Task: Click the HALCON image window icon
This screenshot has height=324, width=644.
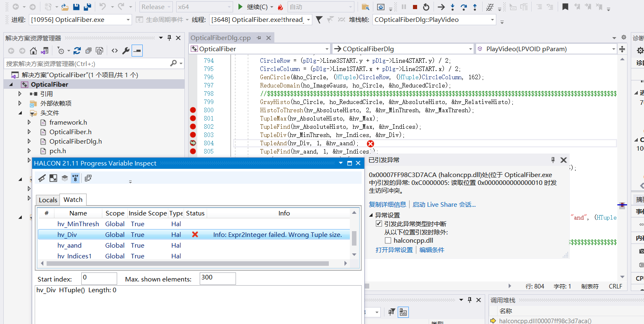Action: point(53,178)
